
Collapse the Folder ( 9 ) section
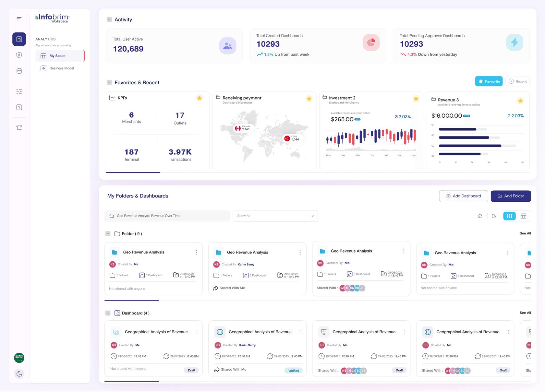(108, 234)
